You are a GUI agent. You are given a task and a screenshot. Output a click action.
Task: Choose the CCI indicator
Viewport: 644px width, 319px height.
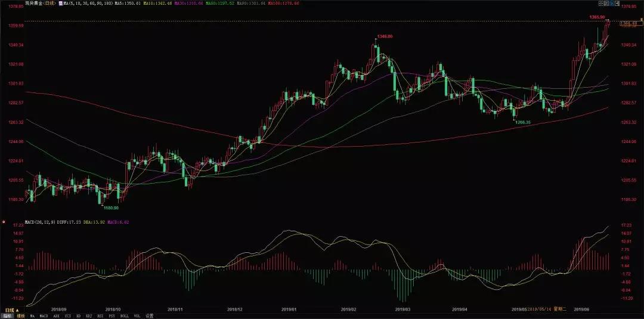68,316
